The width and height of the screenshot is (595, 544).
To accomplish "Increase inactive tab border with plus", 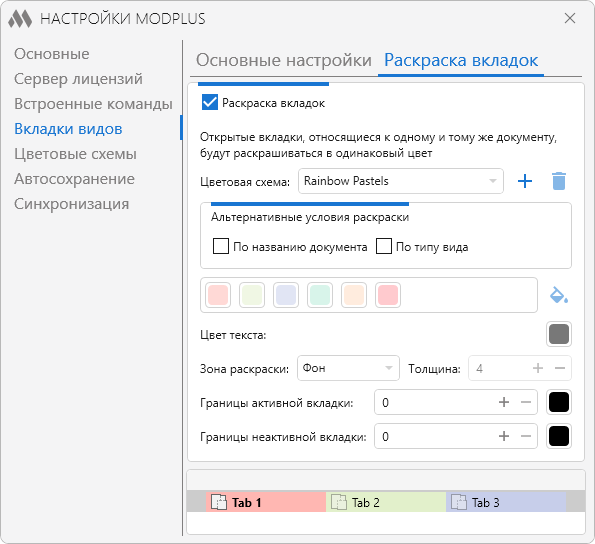I will pos(504,436).
